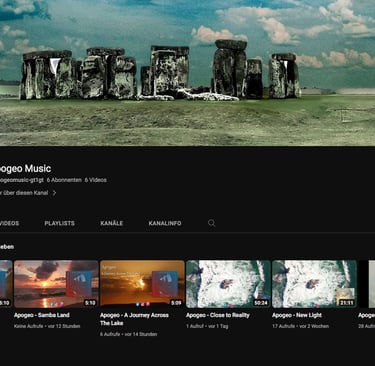This screenshot has width=375, height=366.
Task: Click the 21:11 duration badge
Action: click(347, 303)
